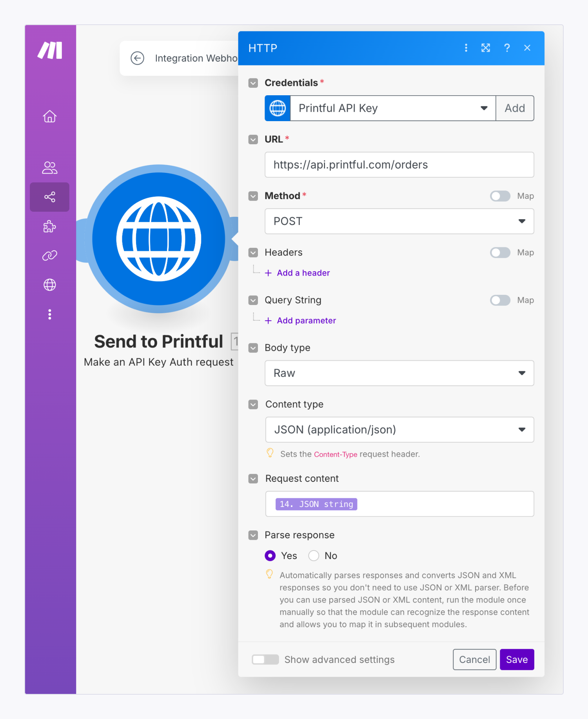Click the 14. JSON string mapped pill
The image size is (588, 719).
click(316, 504)
